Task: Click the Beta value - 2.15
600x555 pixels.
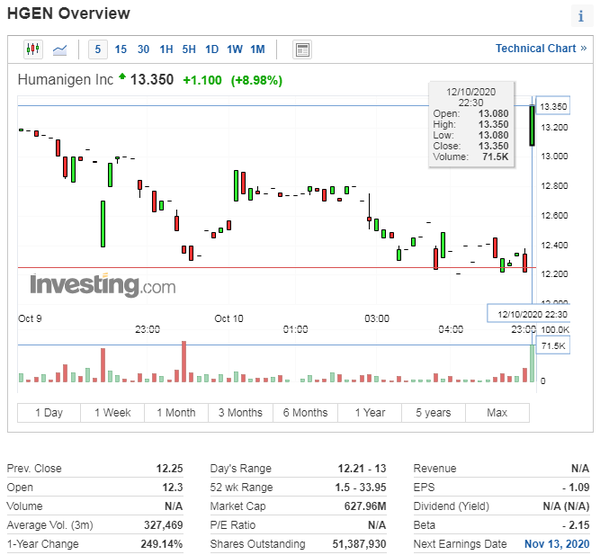Action: point(576,525)
